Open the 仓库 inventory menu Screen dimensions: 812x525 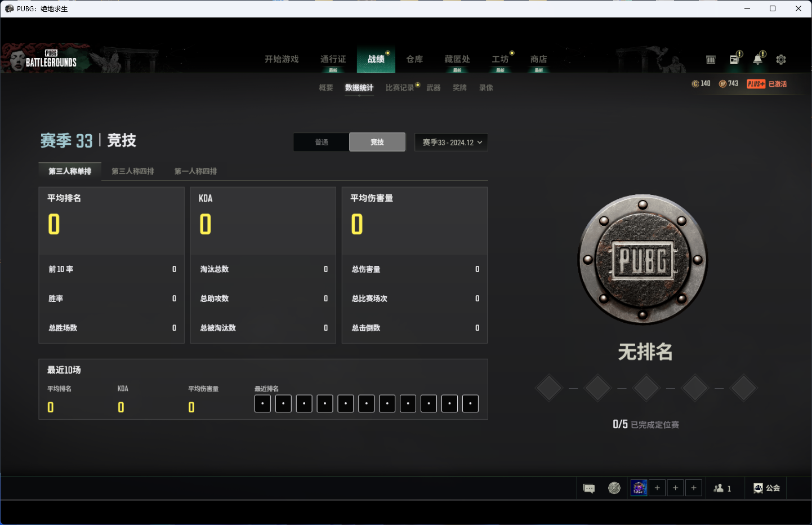(x=414, y=59)
